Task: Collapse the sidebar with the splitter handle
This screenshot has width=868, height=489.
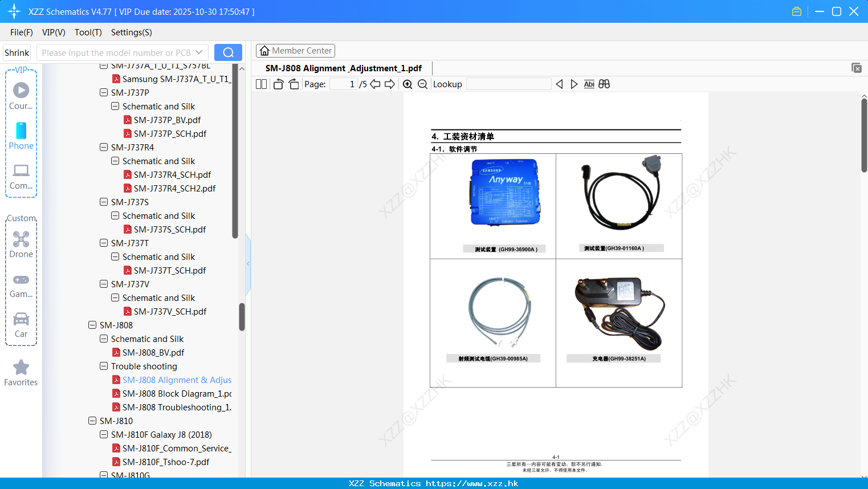Action: click(x=248, y=263)
